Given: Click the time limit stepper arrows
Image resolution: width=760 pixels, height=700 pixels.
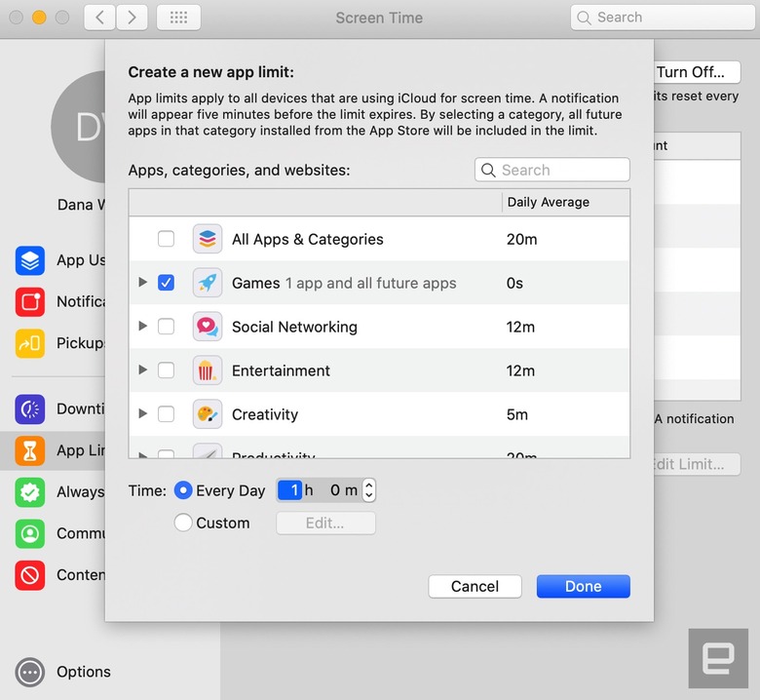Looking at the screenshot, I should pyautogui.click(x=369, y=490).
